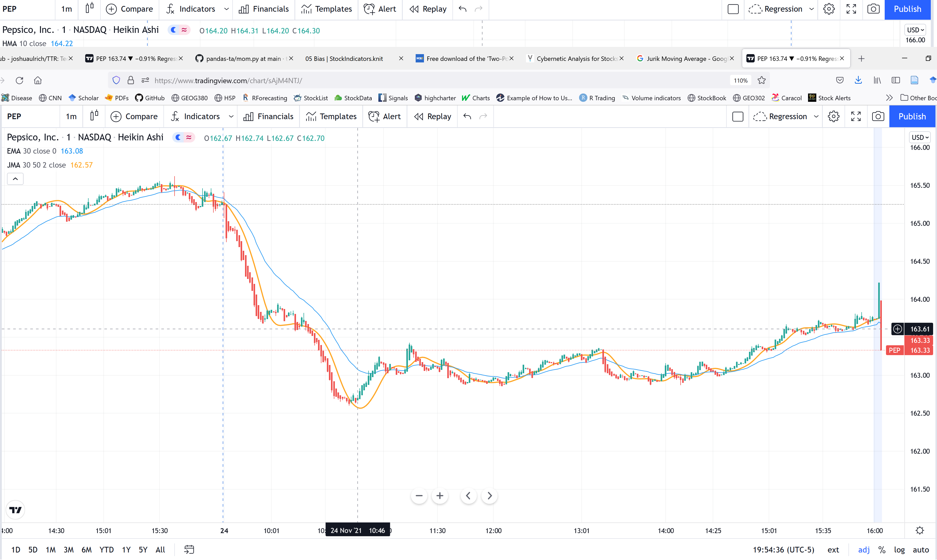Click the blue Publish button in main toolbar
937x560 pixels.
click(x=912, y=116)
